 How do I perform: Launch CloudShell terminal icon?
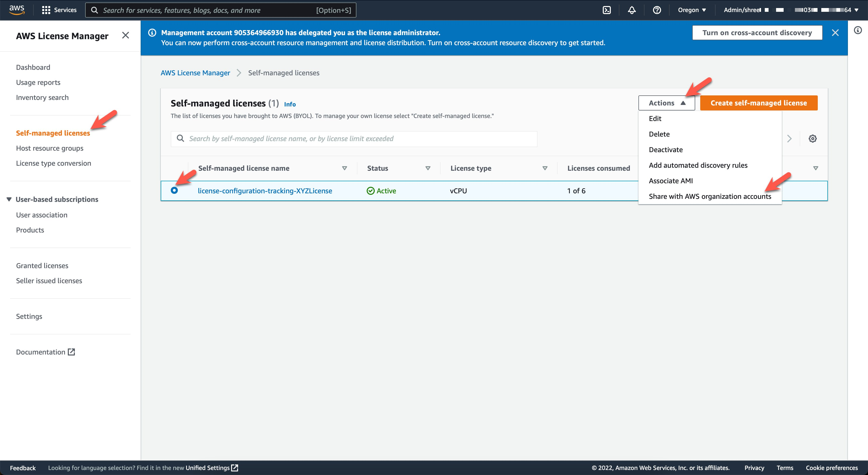(x=607, y=10)
